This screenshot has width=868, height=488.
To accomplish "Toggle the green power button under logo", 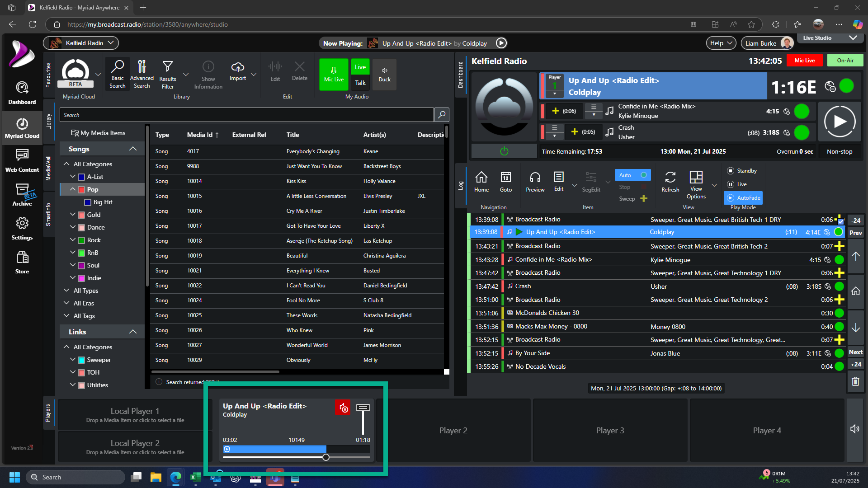I will pos(504,151).
